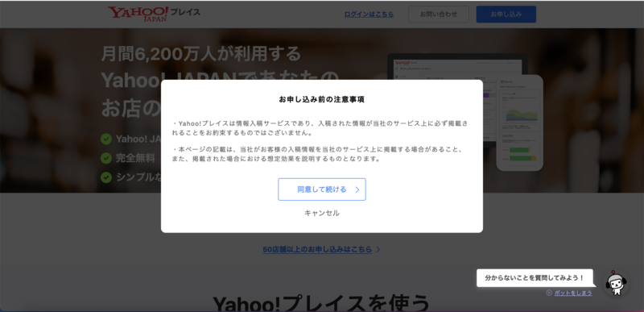Click the chevron after 50店舗以上のお申し込みはこちら

pos(378,249)
